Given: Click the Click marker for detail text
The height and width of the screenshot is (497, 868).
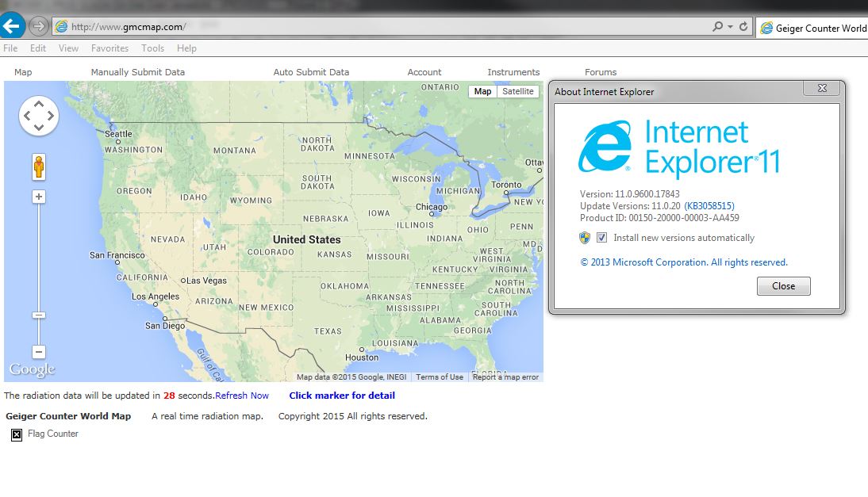Looking at the screenshot, I should tap(342, 396).
